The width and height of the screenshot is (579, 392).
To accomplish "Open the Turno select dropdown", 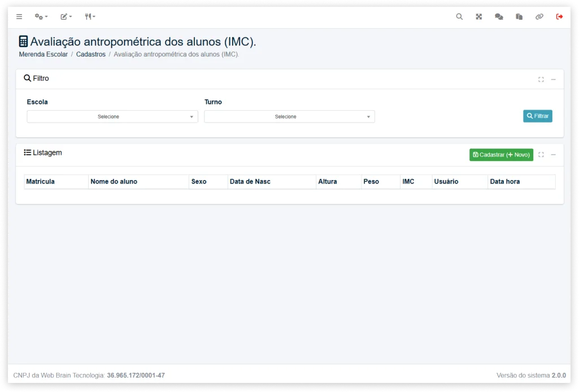I will click(x=289, y=117).
